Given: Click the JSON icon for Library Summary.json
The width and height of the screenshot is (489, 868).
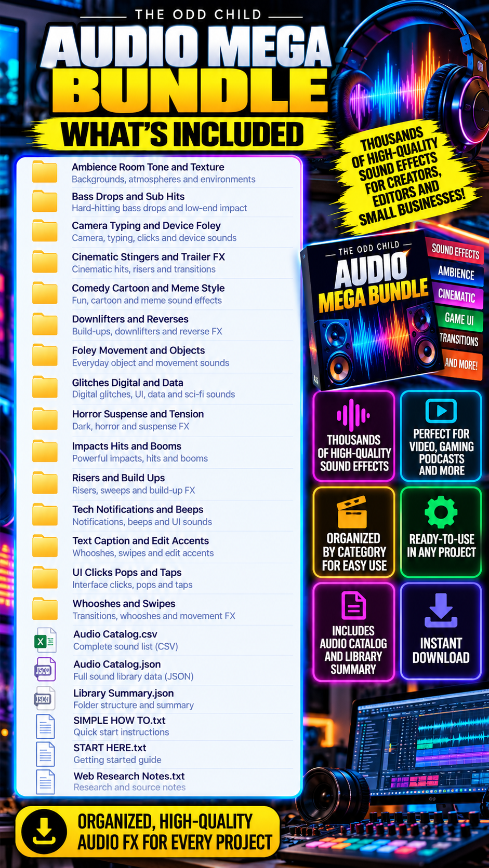Looking at the screenshot, I should coord(45,698).
